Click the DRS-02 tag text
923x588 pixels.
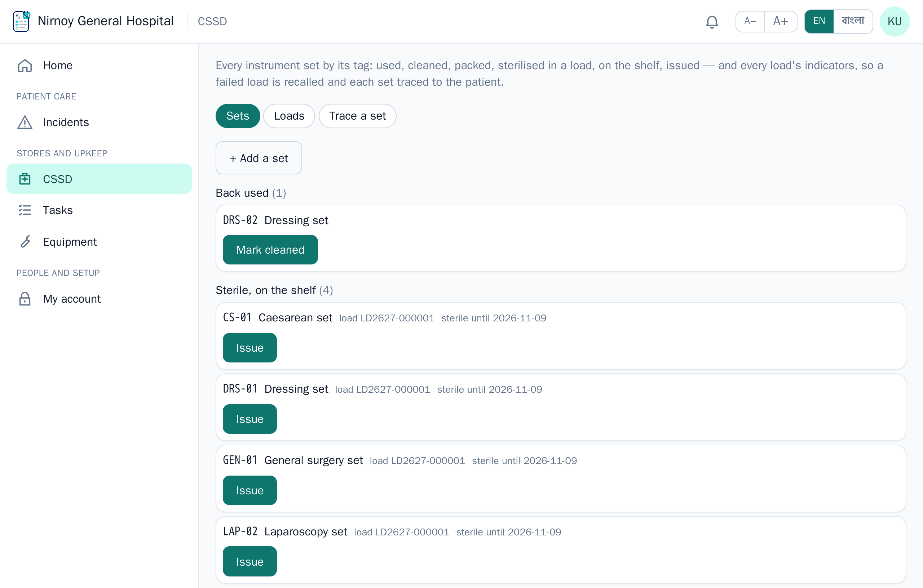coord(240,220)
